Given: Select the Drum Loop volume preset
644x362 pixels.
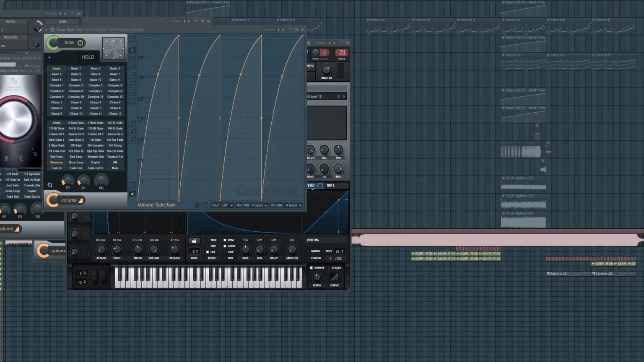Looking at the screenshot, I should [76, 162].
